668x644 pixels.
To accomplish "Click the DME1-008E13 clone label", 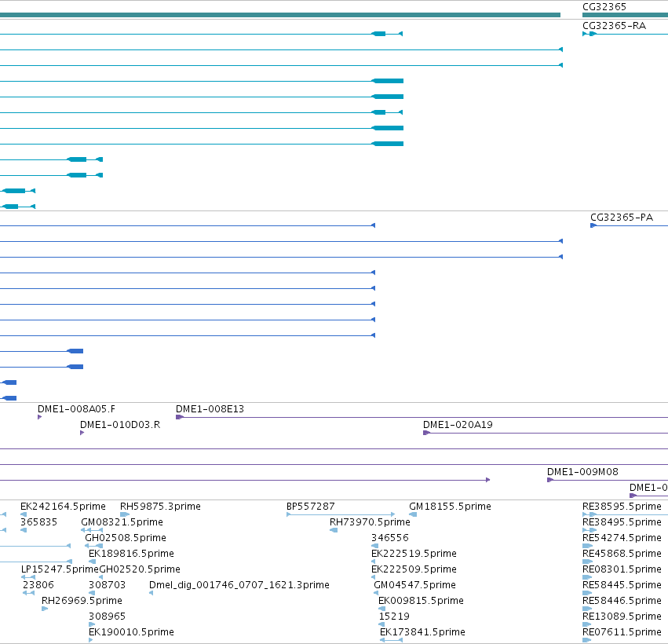I will tap(210, 409).
